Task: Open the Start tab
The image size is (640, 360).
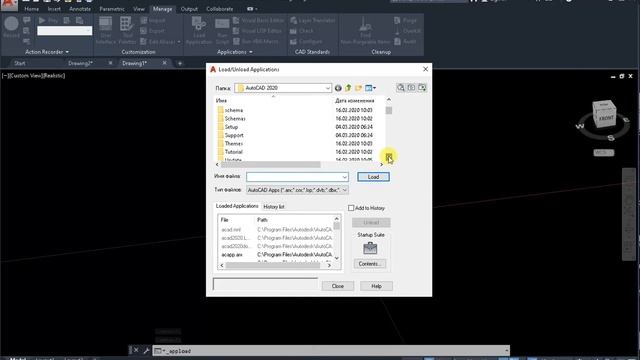Action: pyautogui.click(x=20, y=63)
